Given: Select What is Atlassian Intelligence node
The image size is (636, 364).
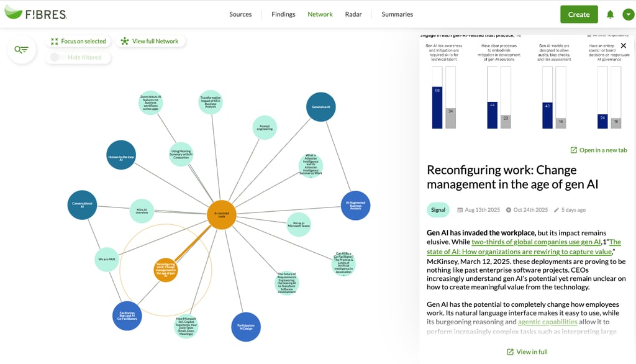Looking at the screenshot, I should pos(311,166).
